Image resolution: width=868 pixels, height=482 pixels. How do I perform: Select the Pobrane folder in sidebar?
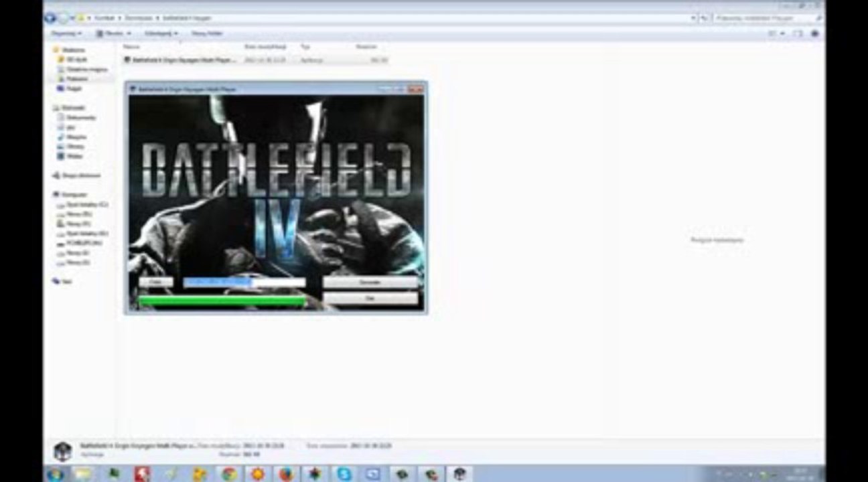point(72,78)
